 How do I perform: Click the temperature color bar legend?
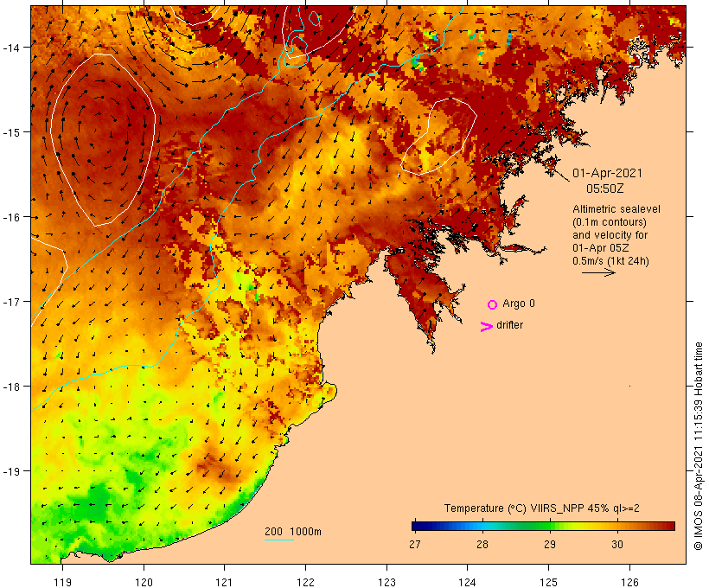tap(543, 526)
